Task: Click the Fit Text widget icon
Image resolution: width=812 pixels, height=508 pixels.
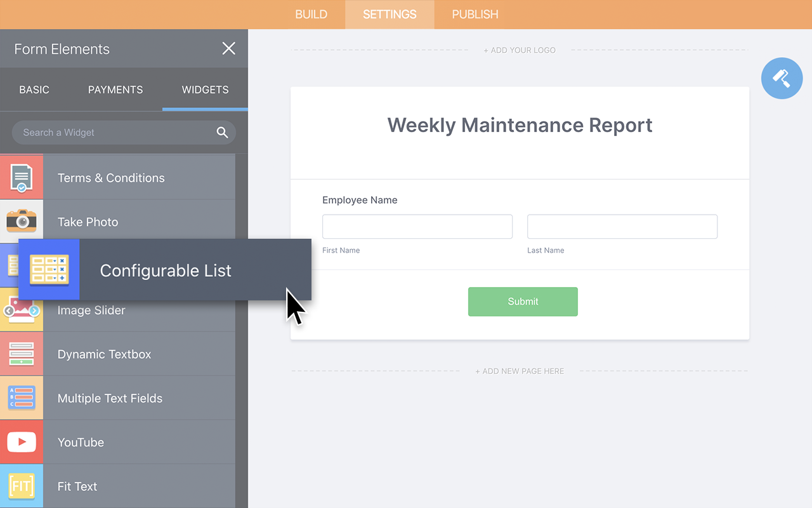Action: click(x=22, y=486)
